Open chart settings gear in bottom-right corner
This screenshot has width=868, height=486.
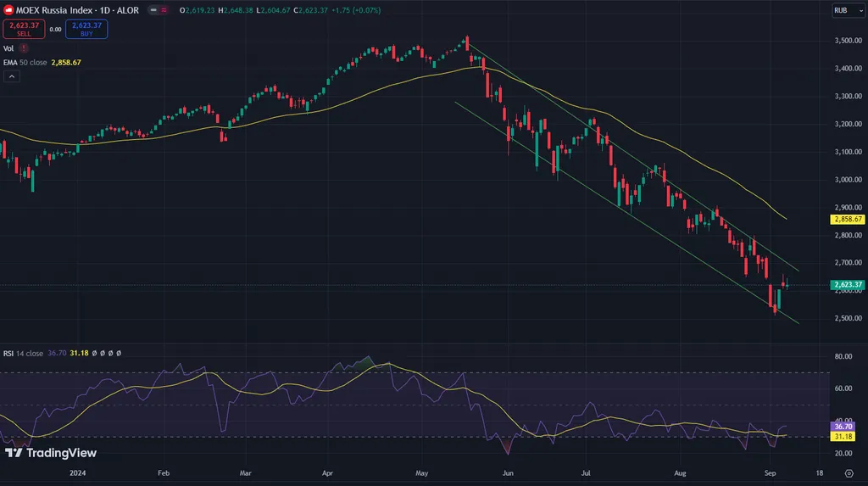849,475
